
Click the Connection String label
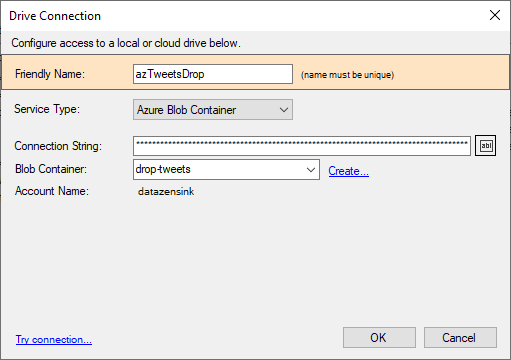tap(58, 146)
